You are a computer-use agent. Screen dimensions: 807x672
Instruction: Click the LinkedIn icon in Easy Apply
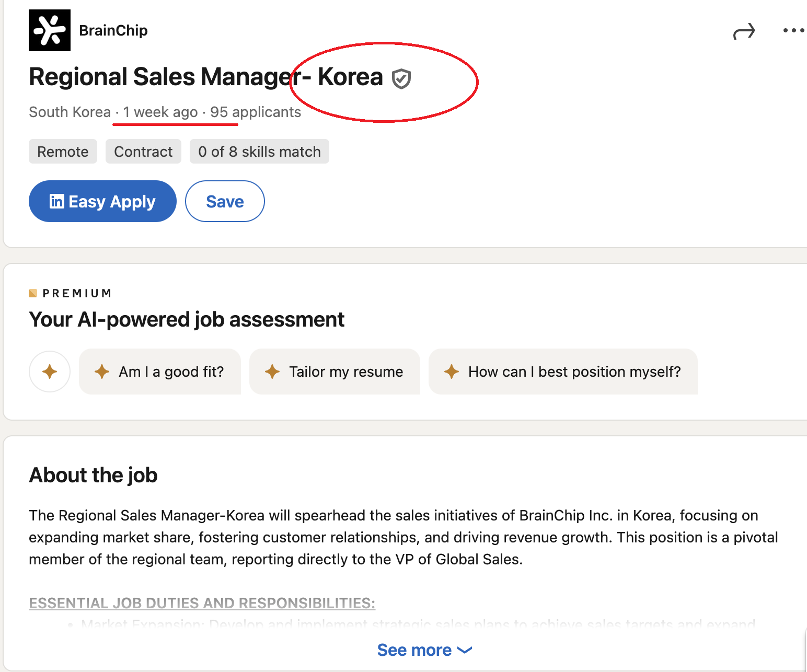(57, 201)
